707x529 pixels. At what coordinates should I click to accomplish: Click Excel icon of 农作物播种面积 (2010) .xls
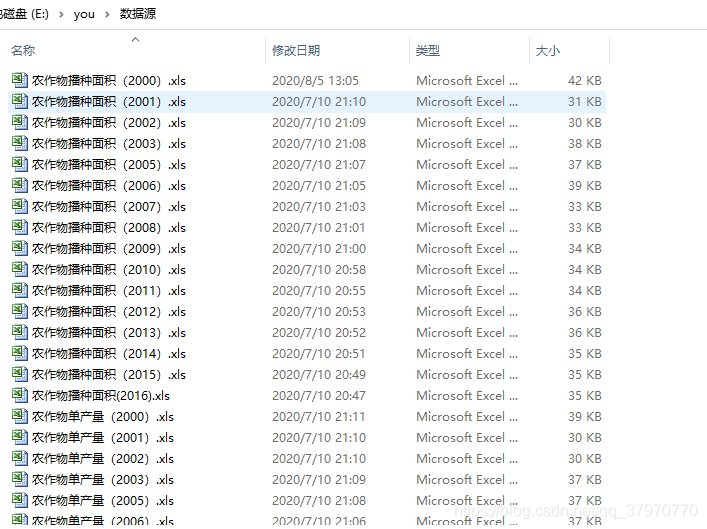[x=19, y=269]
